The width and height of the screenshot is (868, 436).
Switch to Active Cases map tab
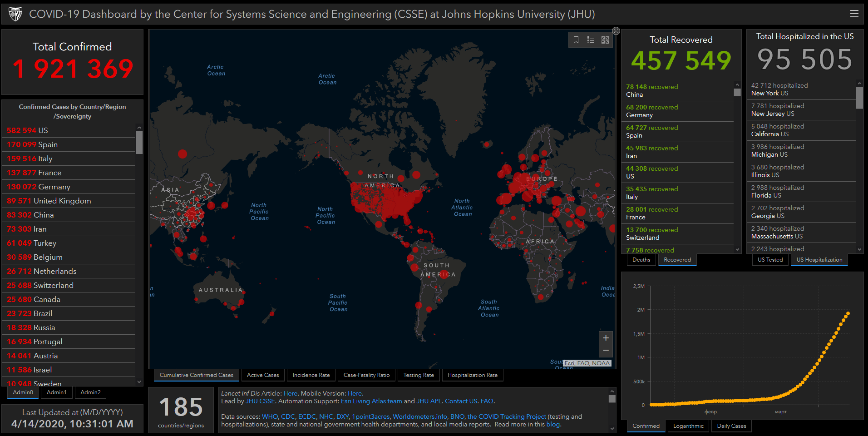click(263, 375)
